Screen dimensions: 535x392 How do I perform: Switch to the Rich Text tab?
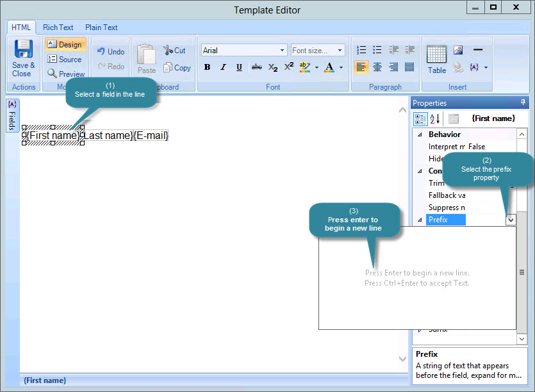tap(58, 28)
